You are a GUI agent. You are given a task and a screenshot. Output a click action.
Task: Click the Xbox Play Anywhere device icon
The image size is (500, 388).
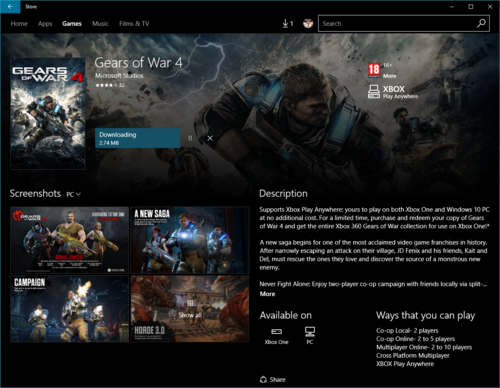point(374,92)
